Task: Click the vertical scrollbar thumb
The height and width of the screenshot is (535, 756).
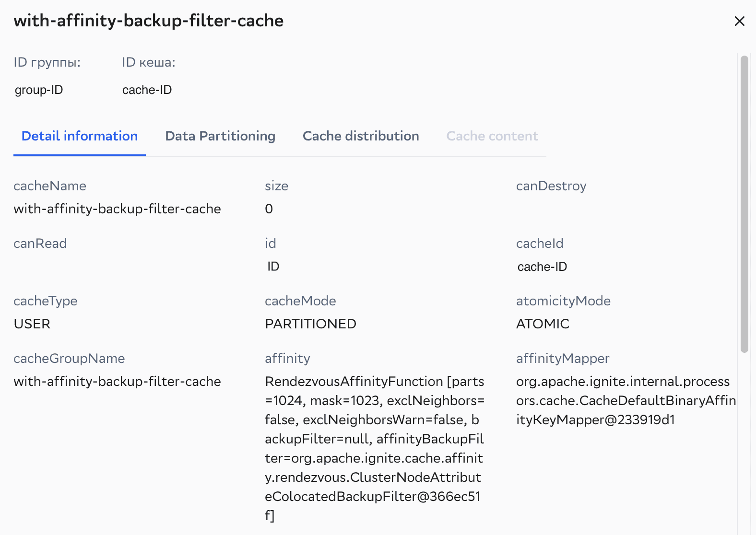Action: click(x=744, y=204)
